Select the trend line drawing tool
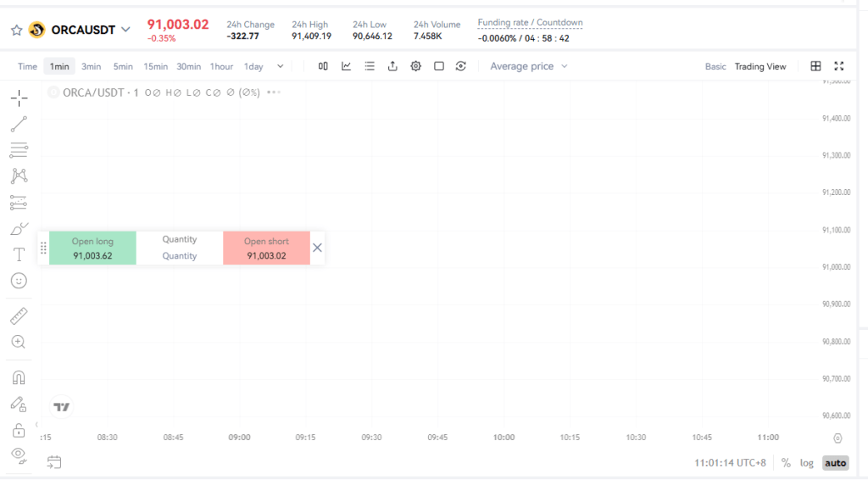Viewport: 868px width, 480px height. (x=19, y=125)
